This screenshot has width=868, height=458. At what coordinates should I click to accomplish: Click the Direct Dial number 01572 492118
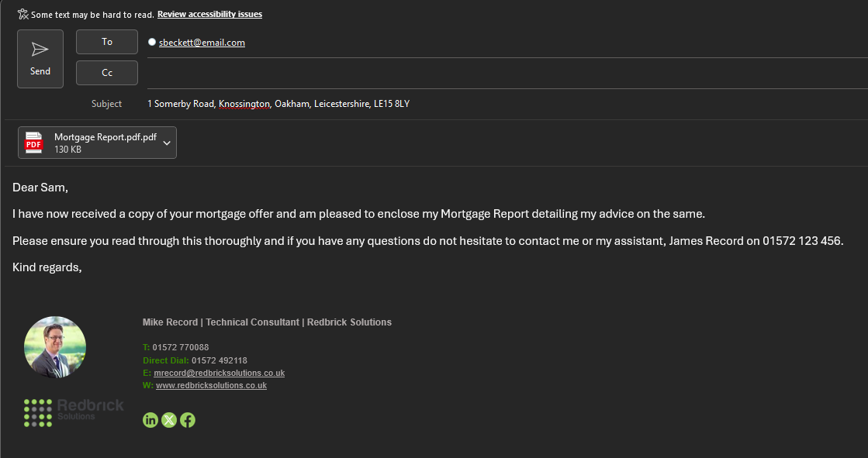click(x=220, y=360)
